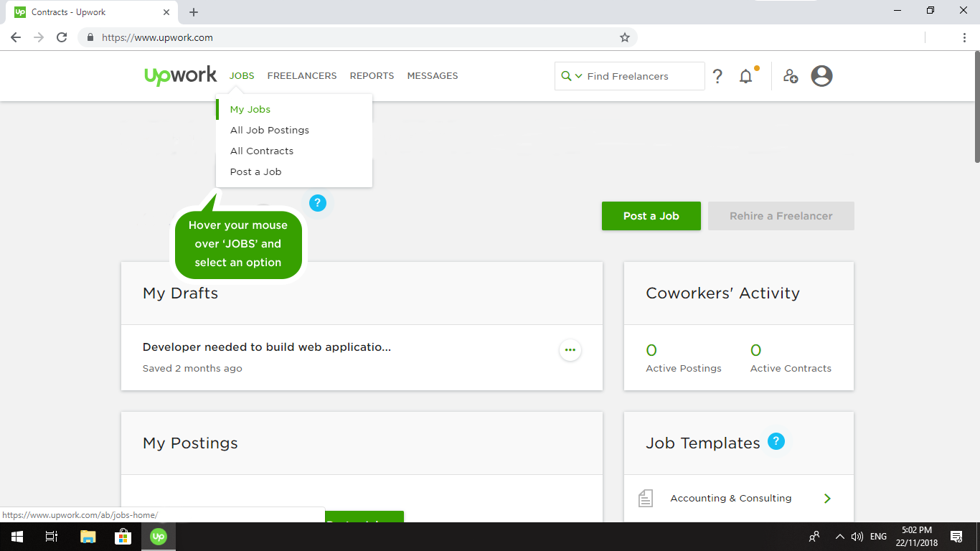Expand the search type dropdown arrow

tap(578, 76)
